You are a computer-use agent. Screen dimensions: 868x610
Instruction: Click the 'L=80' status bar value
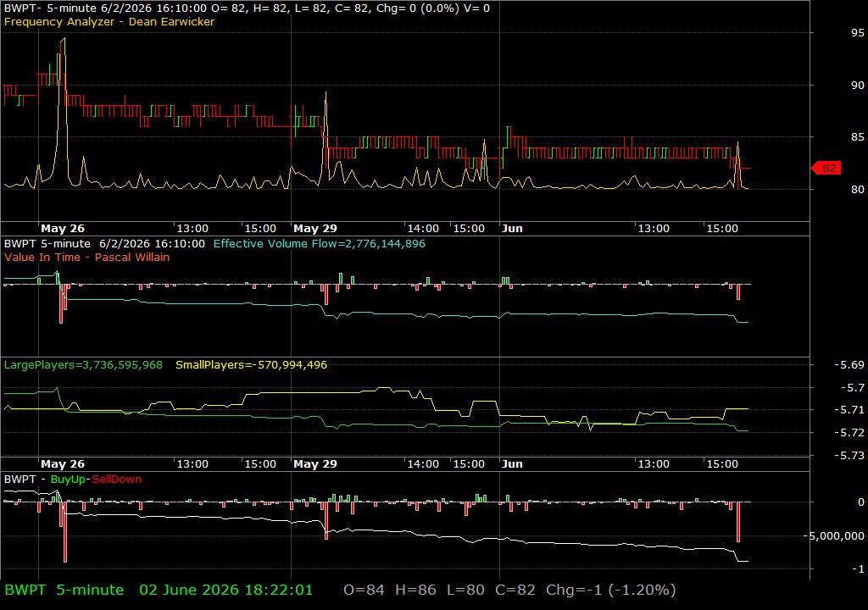(465, 590)
